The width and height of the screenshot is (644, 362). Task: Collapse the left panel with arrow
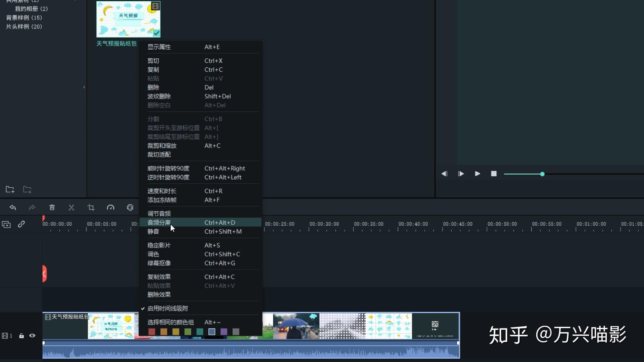pyautogui.click(x=84, y=87)
